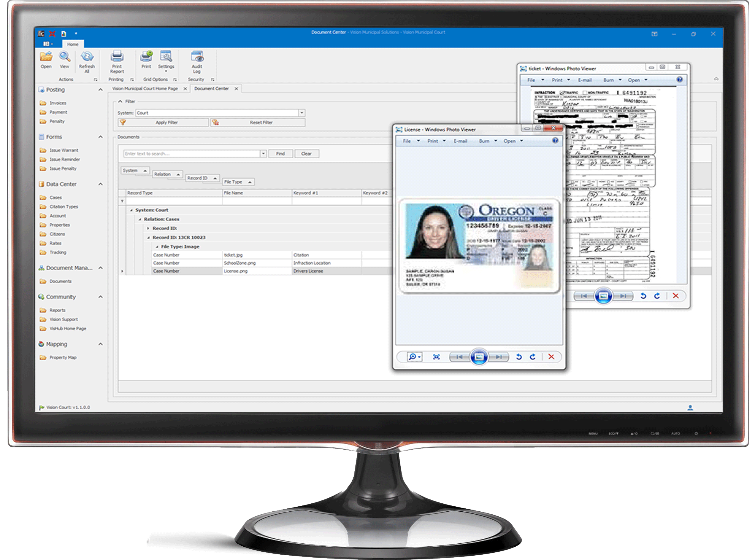Image resolution: width=755 pixels, height=560 pixels.
Task: Click the red X quick-access icon
Action: [x=52, y=34]
